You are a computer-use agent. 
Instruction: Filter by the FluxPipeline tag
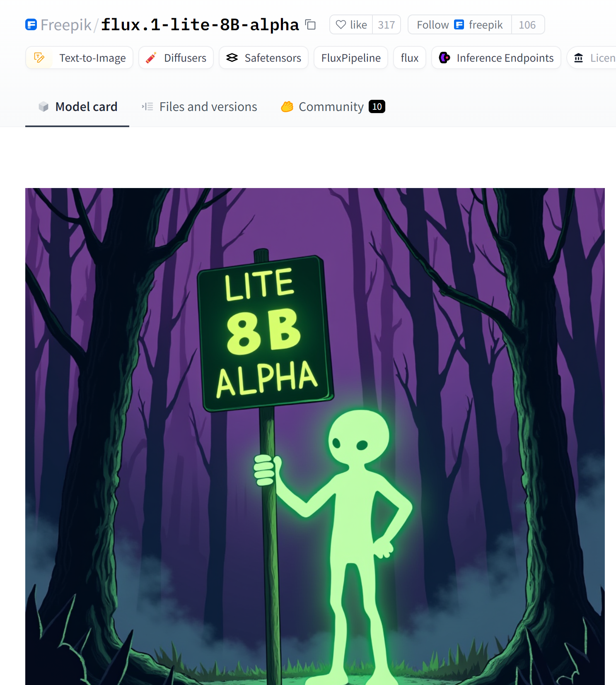tap(351, 58)
